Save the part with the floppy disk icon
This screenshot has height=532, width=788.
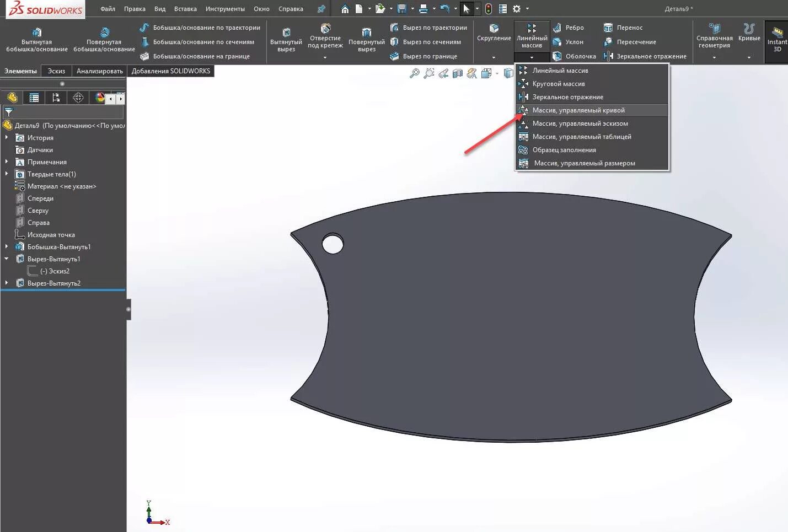coord(401,9)
